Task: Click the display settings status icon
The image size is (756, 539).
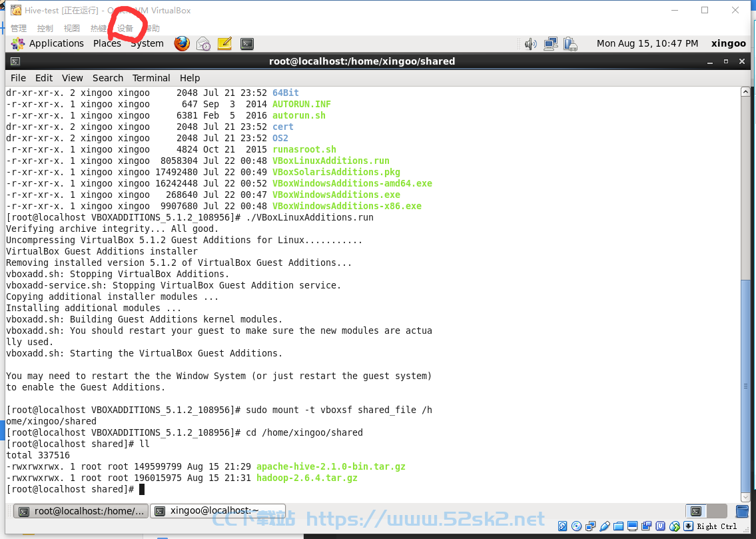Action: point(632,526)
